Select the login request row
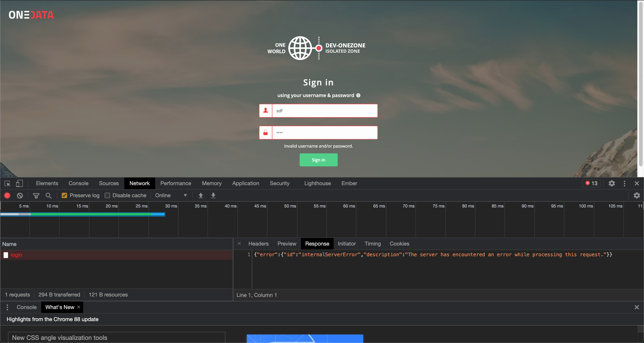This screenshot has height=343, width=644. point(17,255)
